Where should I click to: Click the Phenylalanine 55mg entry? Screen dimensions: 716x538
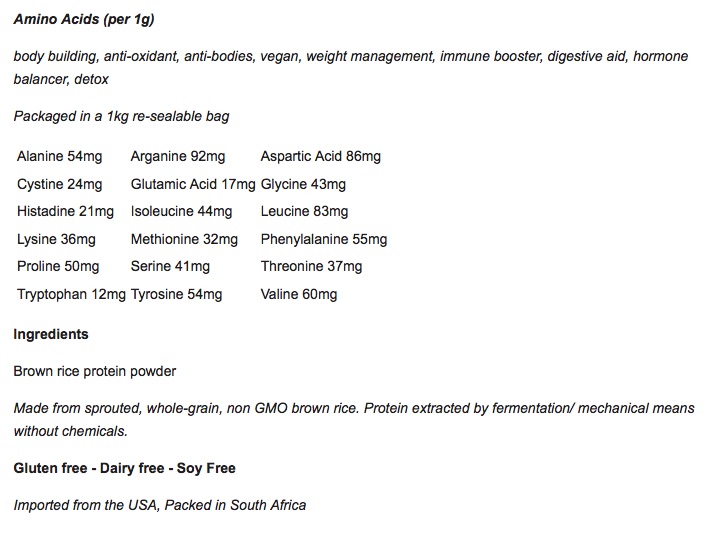[x=323, y=239]
